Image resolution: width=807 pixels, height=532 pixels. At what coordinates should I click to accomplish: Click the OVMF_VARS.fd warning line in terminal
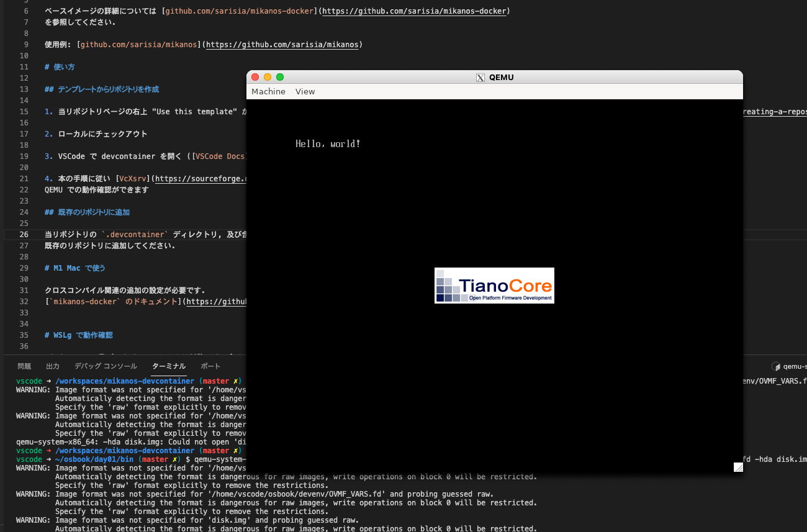tap(255, 494)
